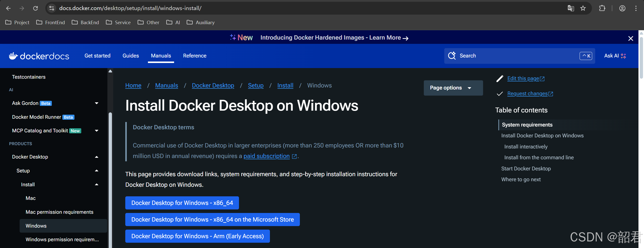Open the browser profile avatar icon
The width and height of the screenshot is (644, 248).
click(x=622, y=8)
